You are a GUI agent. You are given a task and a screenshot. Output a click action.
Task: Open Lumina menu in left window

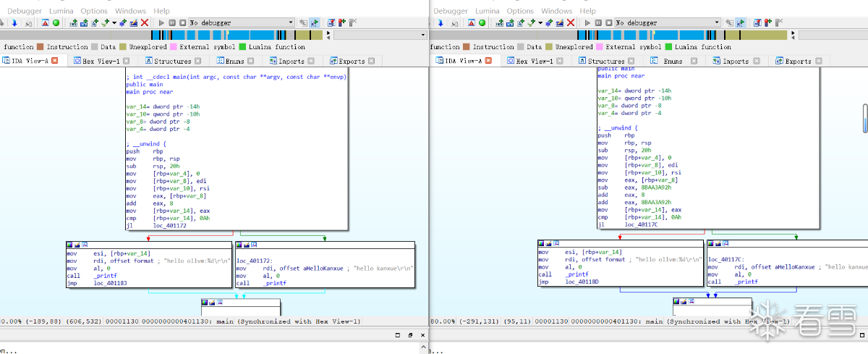click(61, 11)
